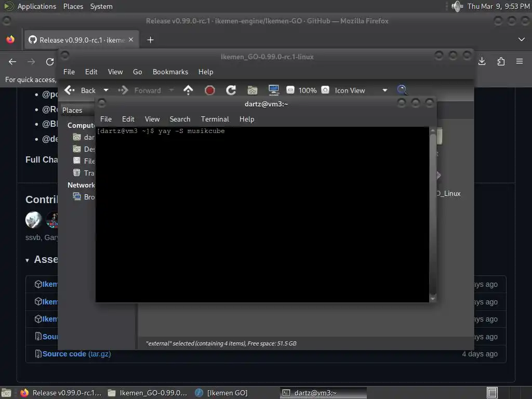
Task: Open the Icon View mode dropdown
Action: coord(361,90)
